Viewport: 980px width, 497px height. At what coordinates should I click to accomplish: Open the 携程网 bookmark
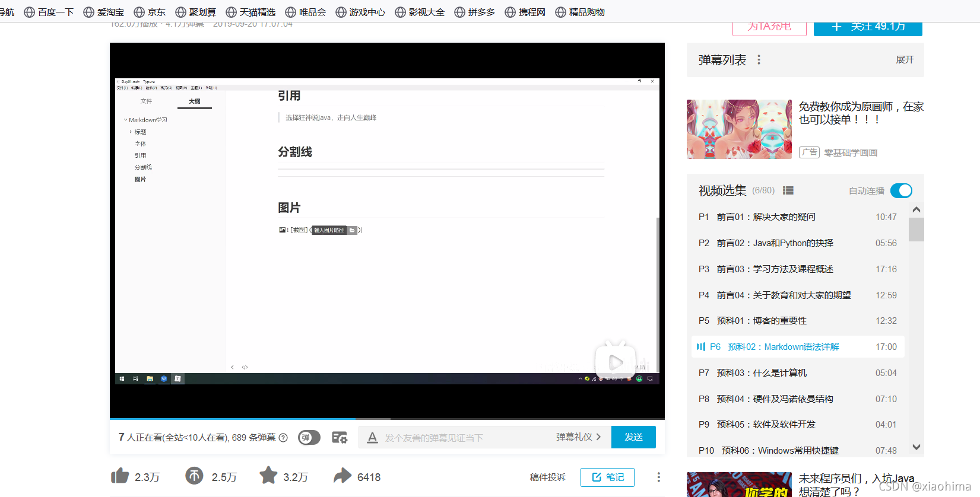(x=525, y=12)
